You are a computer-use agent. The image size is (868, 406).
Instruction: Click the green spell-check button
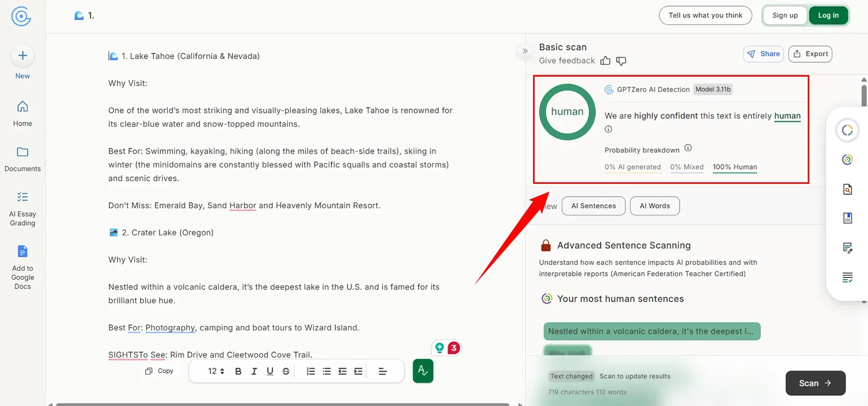click(423, 371)
